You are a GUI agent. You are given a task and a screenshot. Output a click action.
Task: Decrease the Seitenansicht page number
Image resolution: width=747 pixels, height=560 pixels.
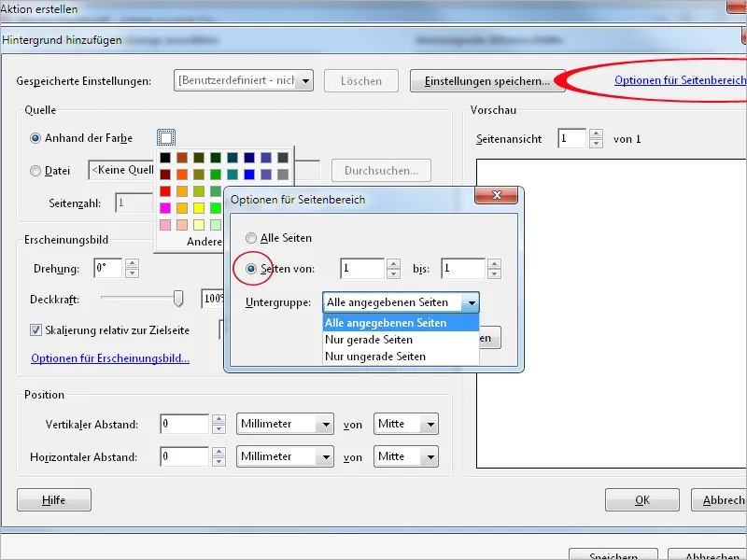(x=596, y=143)
